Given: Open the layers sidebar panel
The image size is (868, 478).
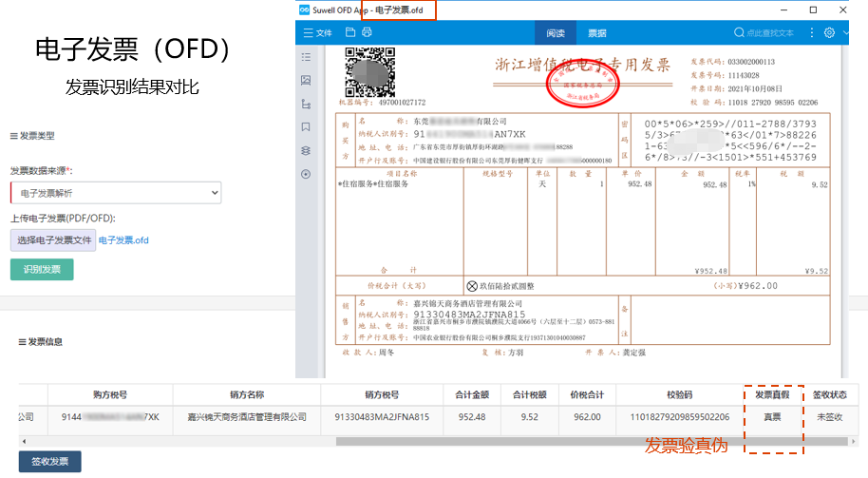Looking at the screenshot, I should (306, 151).
